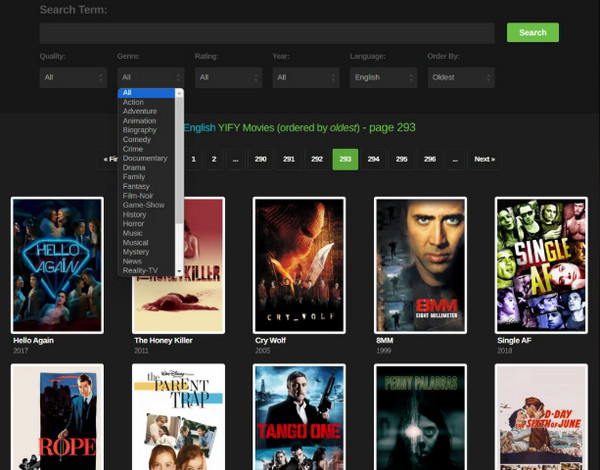Open the Cry Wolf movie poster

(299, 265)
